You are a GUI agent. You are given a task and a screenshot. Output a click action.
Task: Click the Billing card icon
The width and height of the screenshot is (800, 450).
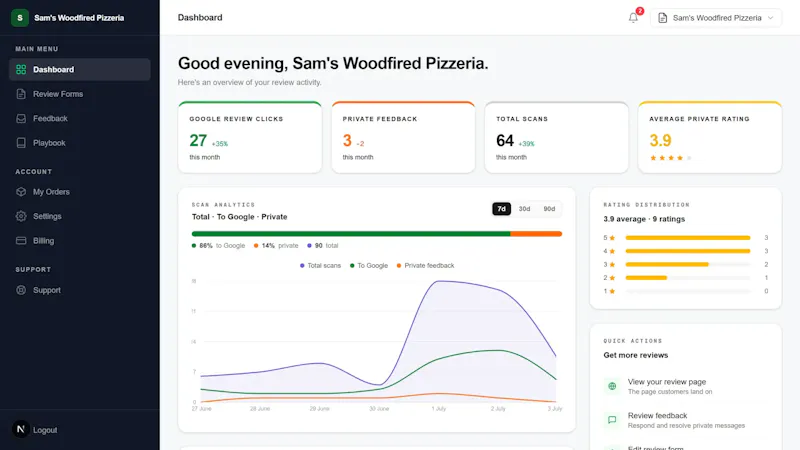pyautogui.click(x=21, y=241)
